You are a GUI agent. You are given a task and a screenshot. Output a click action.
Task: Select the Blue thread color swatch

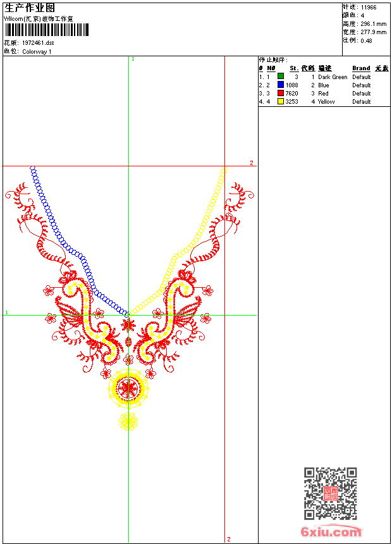click(280, 85)
